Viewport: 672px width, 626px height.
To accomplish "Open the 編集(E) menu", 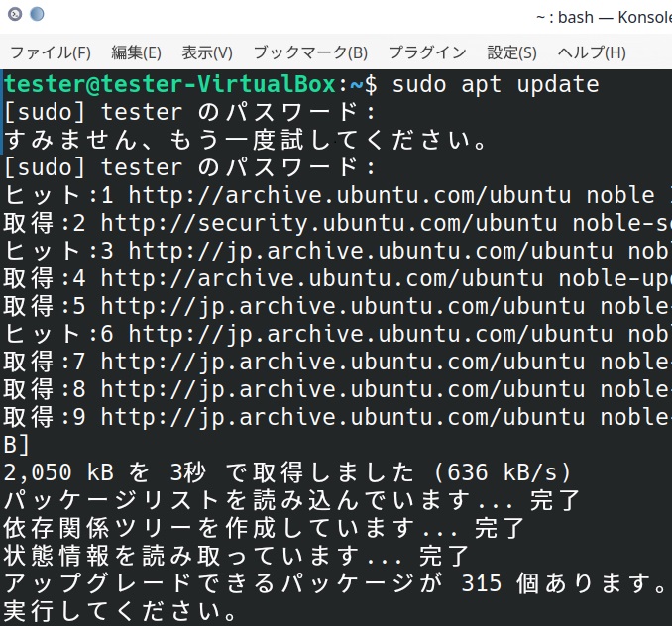I will [137, 52].
